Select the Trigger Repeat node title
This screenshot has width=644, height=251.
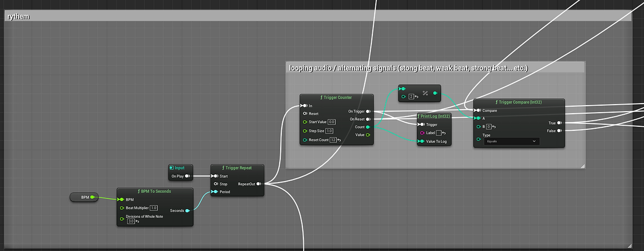click(x=236, y=168)
